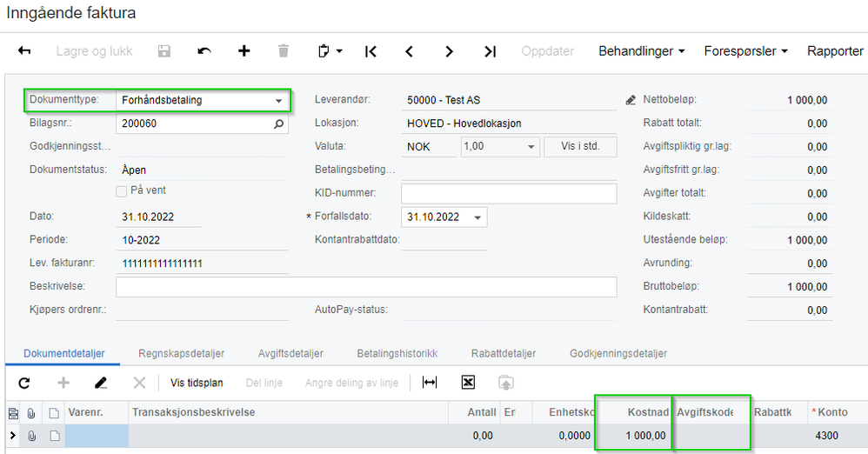
Task: Select the Dokumentdetaljer tab
Action: point(63,353)
